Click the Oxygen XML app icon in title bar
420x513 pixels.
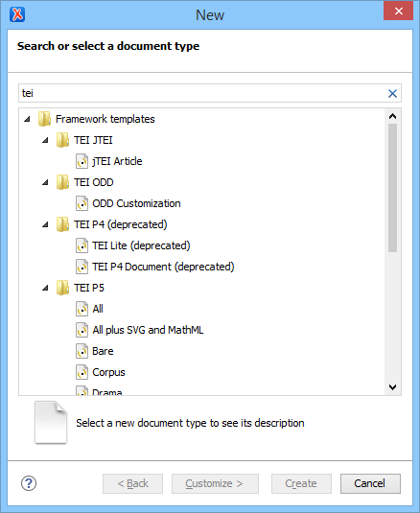point(17,14)
